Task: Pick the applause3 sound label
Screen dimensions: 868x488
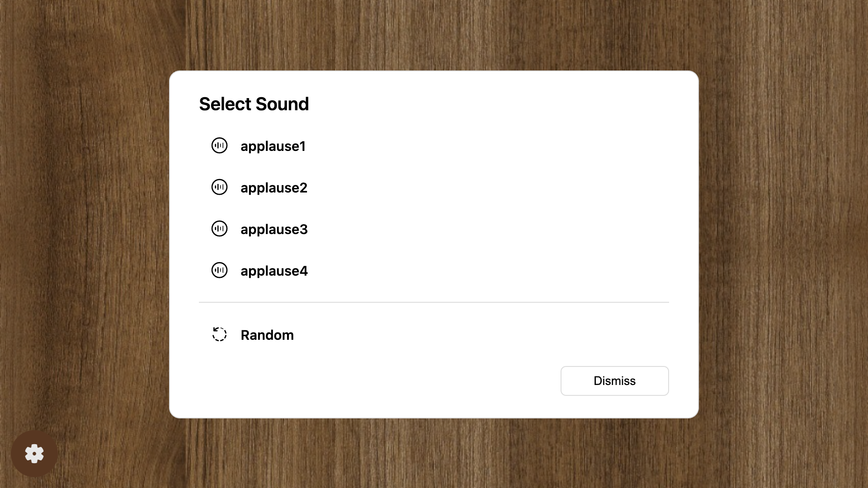Action: (x=274, y=229)
